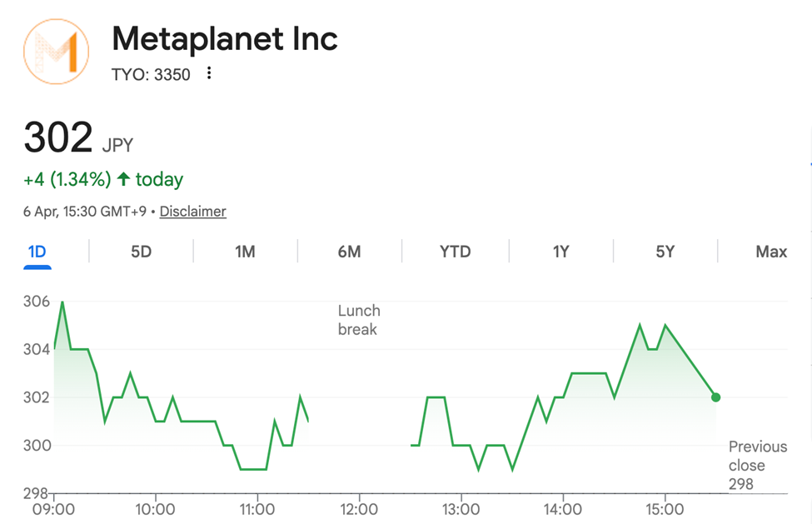Open the Disclaimer link

coord(192,211)
